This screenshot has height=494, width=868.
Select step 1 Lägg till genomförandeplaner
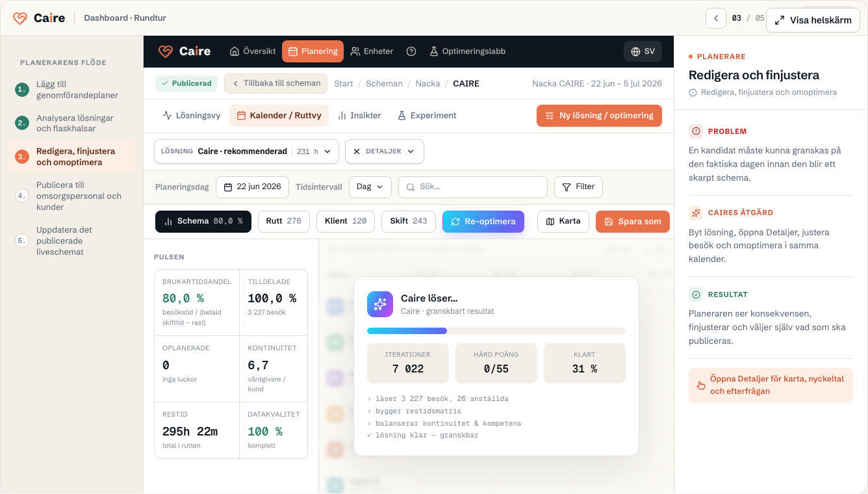[71, 90]
